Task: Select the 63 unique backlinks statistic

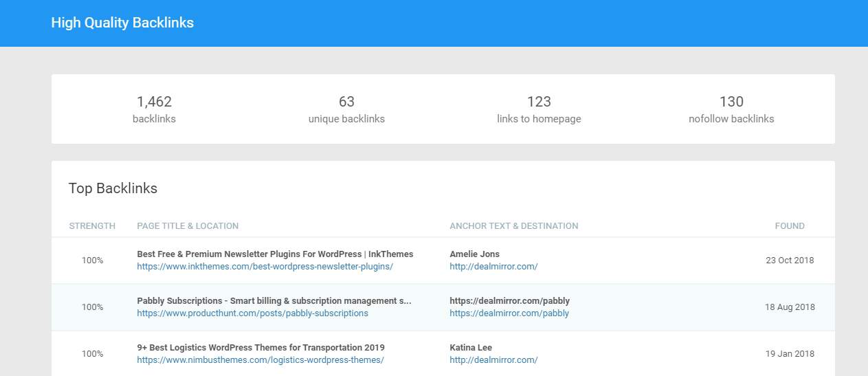Action: [x=346, y=109]
